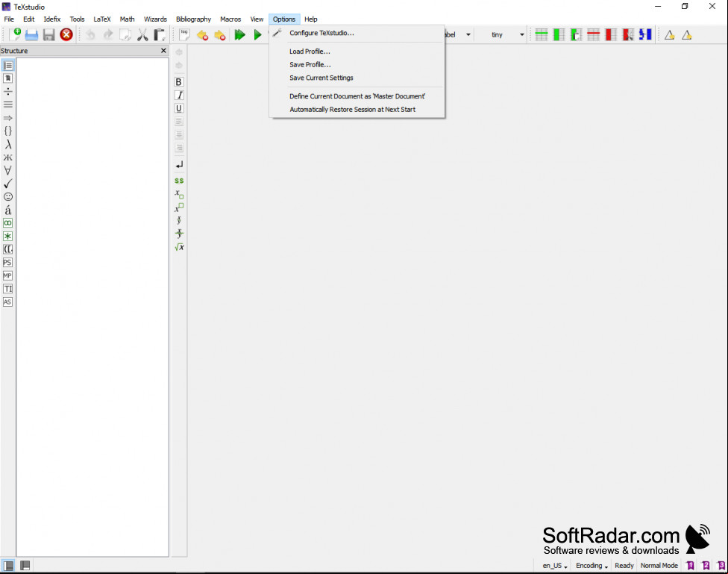Click the blue align table columns icon
Viewport: 728px width, 574px height.
(645, 34)
